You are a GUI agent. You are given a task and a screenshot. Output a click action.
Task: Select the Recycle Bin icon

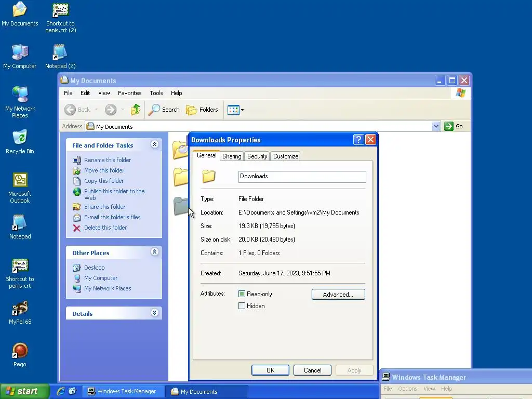(x=20, y=142)
